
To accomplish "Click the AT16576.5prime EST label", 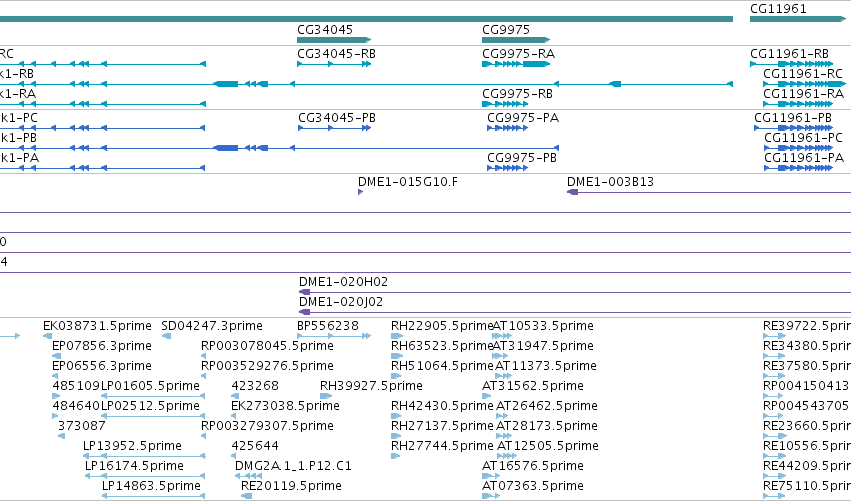I will coord(533,466).
